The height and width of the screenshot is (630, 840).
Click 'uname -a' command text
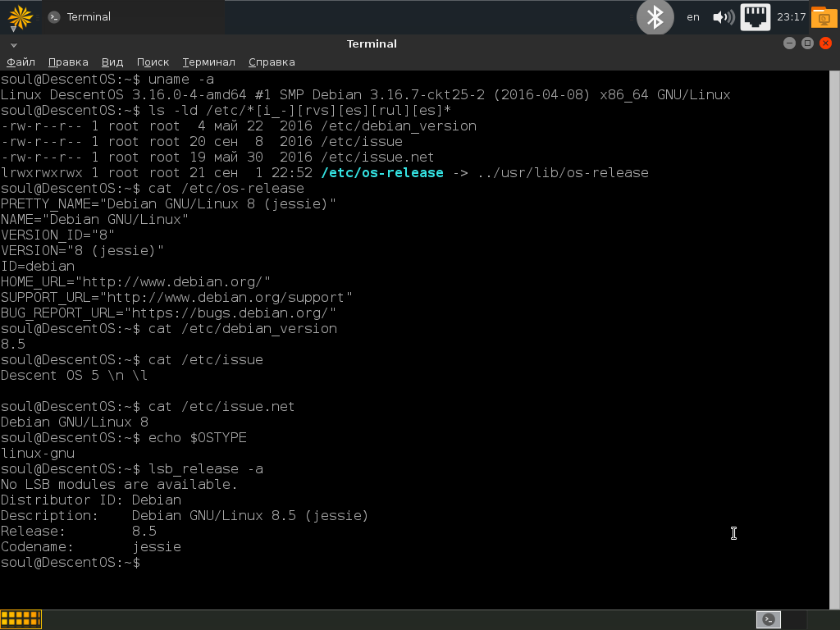[x=181, y=80]
